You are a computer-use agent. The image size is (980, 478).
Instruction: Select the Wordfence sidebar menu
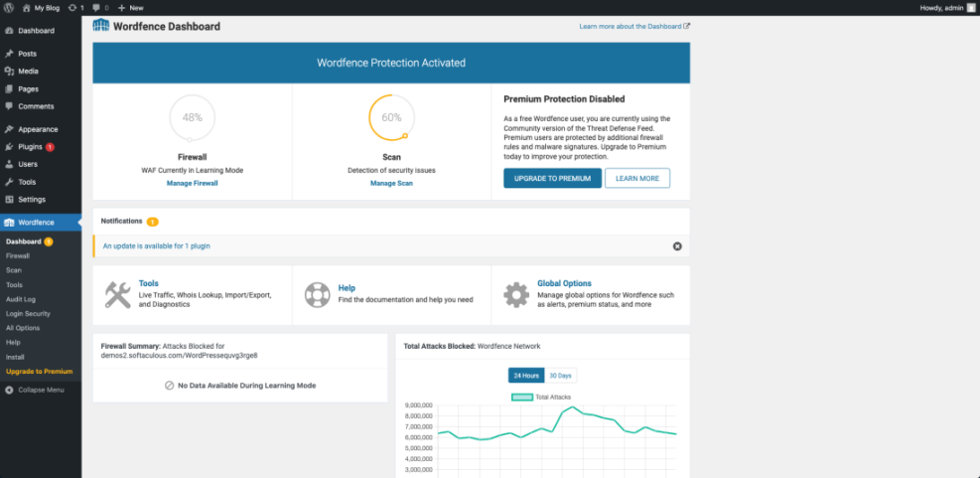(41, 223)
